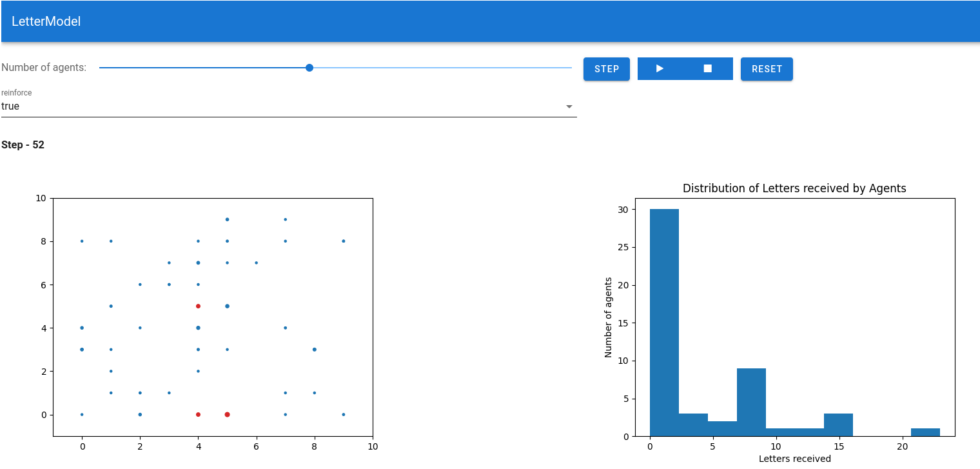Select the current reinforce value 'true'
Image resolution: width=980 pixels, height=469 pixels.
coord(10,106)
